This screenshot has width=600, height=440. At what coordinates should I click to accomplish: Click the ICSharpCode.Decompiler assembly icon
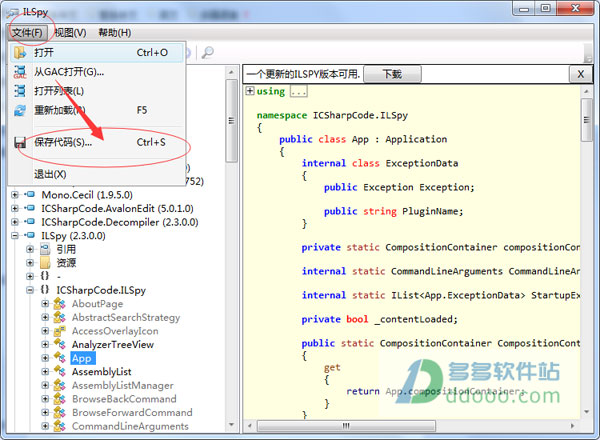click(29, 222)
